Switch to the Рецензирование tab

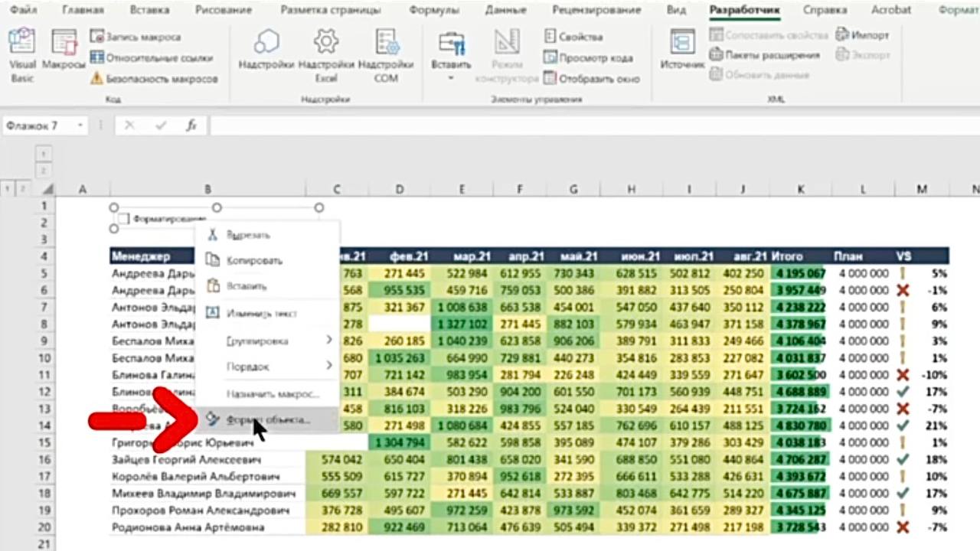tap(596, 10)
